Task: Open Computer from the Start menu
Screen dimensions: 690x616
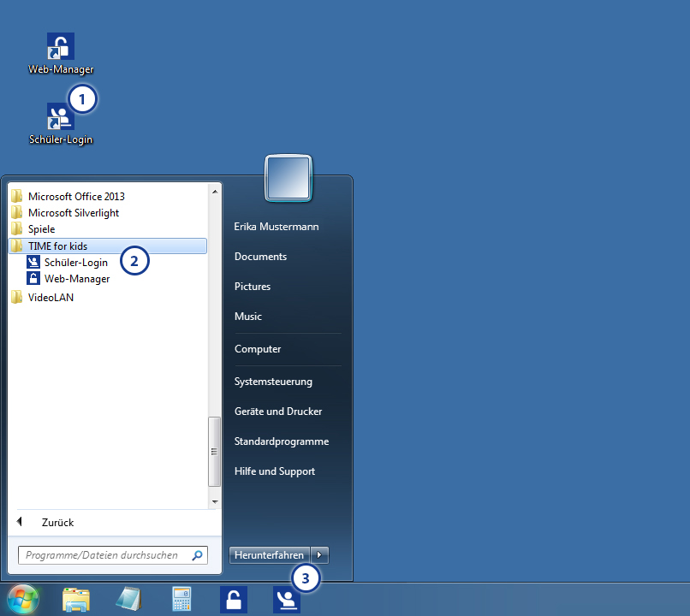Action: [x=258, y=349]
